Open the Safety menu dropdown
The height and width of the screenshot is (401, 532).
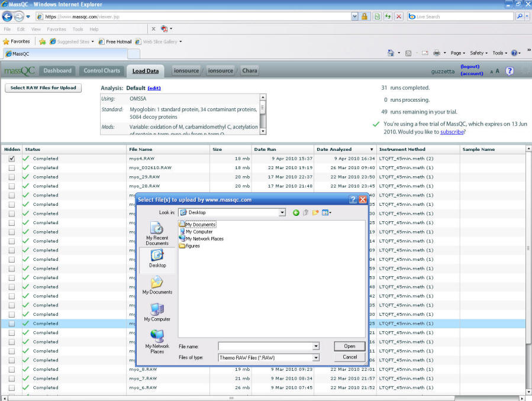(478, 53)
